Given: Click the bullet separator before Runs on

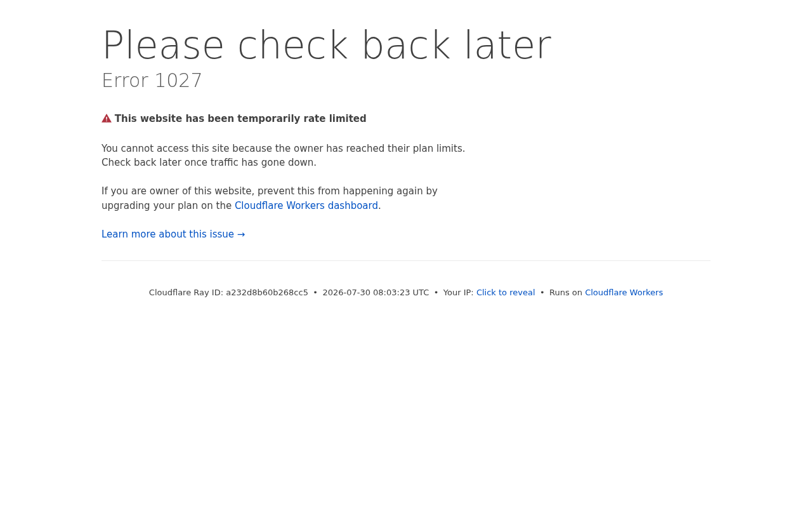Looking at the screenshot, I should pyautogui.click(x=542, y=293).
